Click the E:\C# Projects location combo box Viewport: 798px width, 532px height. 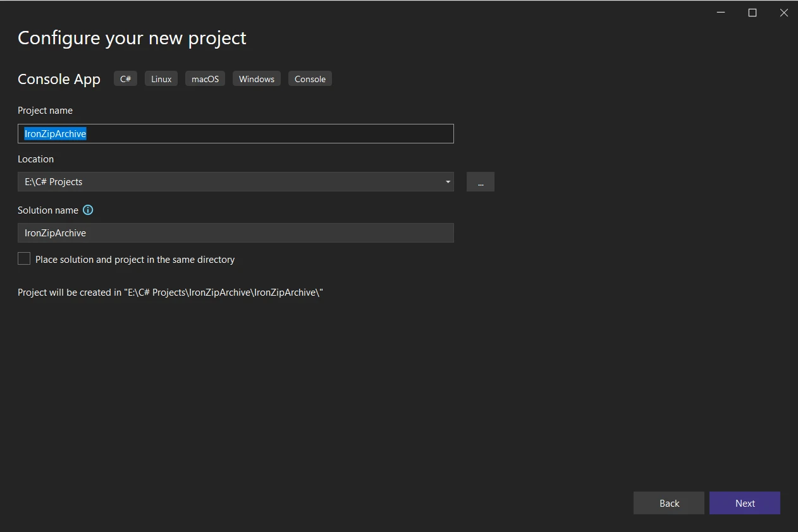pyautogui.click(x=228, y=182)
